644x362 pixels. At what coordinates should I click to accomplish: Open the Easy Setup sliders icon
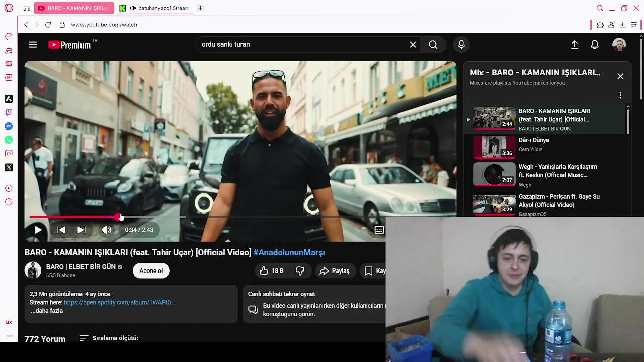pos(634,25)
